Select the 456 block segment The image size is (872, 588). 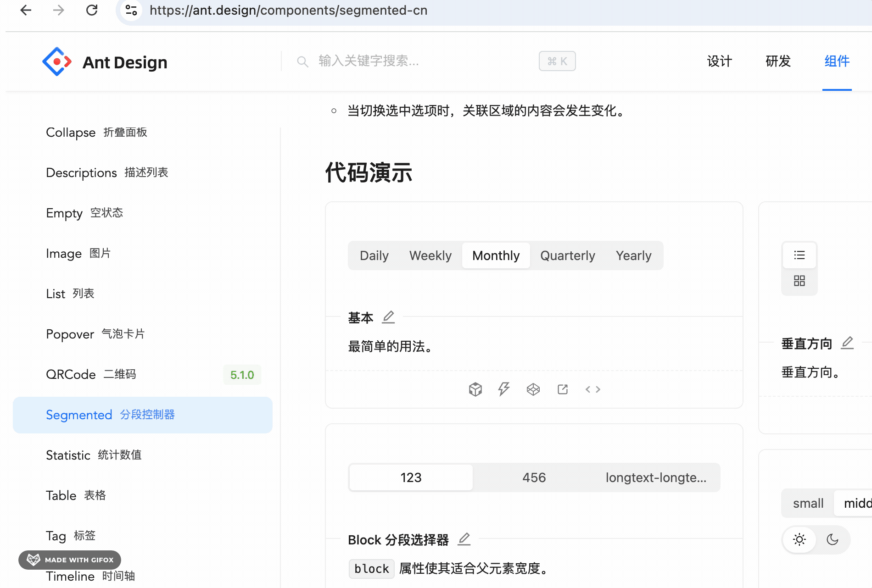coord(534,477)
